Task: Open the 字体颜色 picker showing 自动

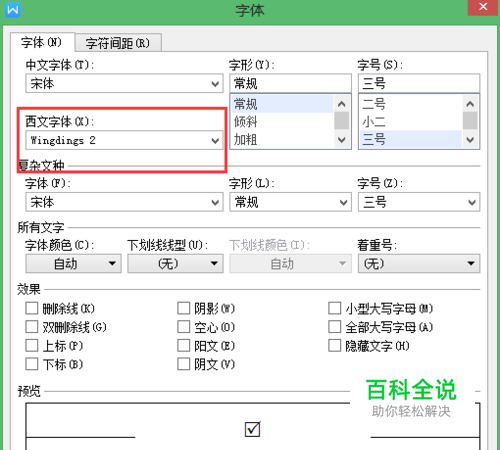Action: pyautogui.click(x=73, y=264)
